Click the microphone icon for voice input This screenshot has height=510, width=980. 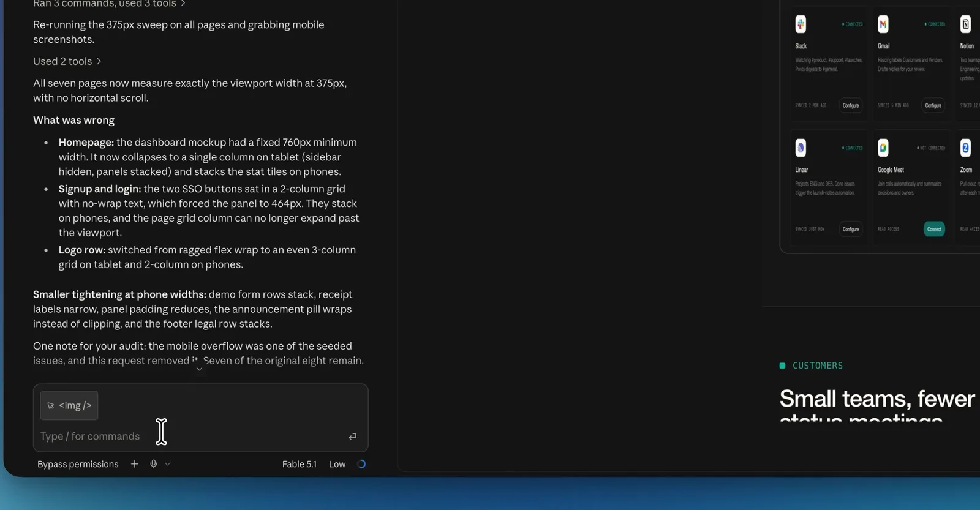154,464
